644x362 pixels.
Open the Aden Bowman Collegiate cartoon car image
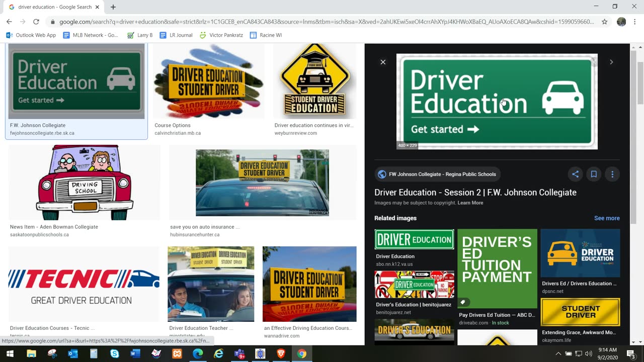coord(85,182)
